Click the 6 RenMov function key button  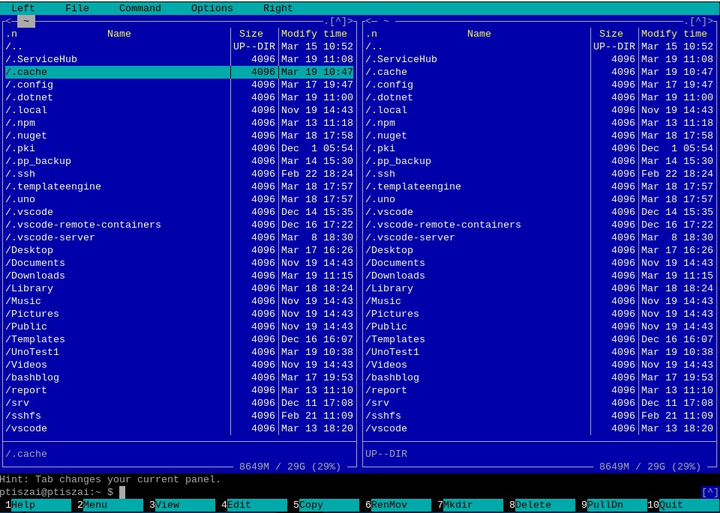point(396,505)
